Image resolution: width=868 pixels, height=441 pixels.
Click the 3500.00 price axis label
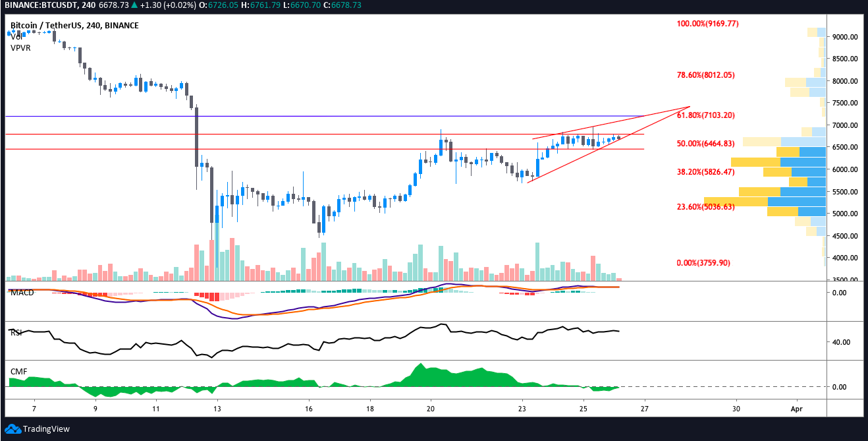coord(845,279)
